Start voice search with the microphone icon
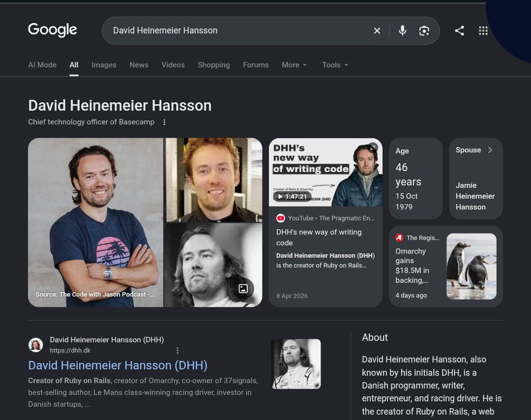531x420 pixels. 402,30
